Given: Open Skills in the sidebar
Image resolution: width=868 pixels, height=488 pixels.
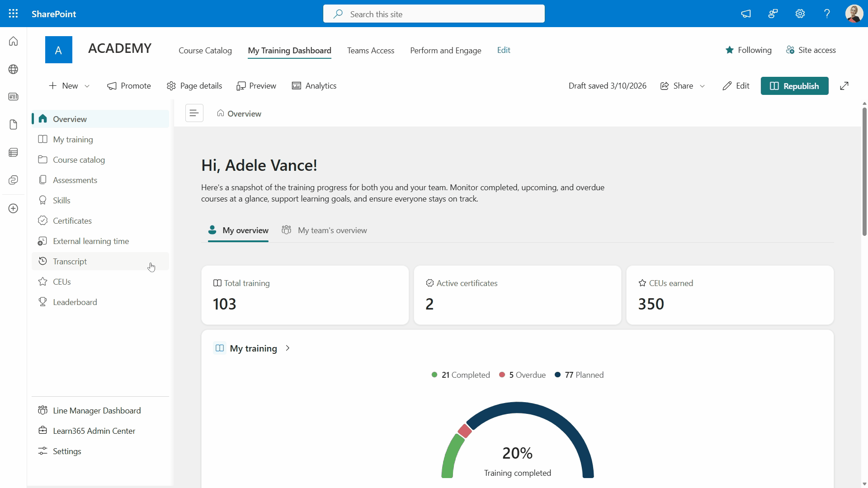Looking at the screenshot, I should [x=100, y=200].
